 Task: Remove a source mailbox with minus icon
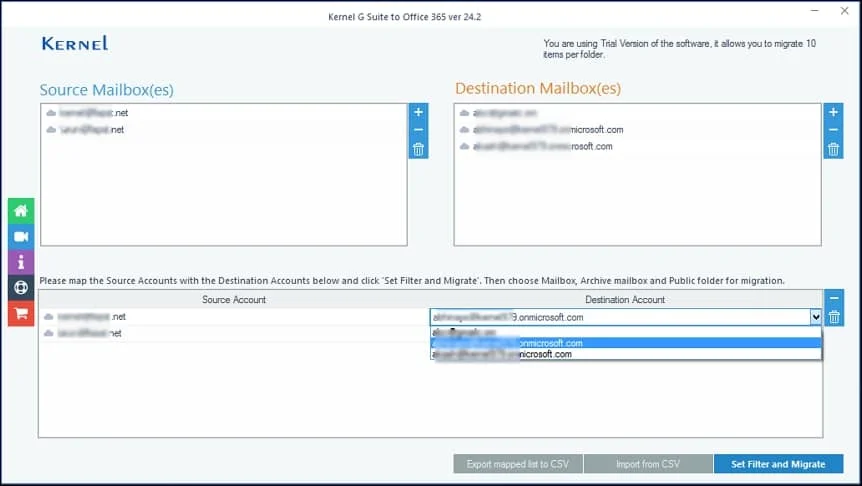point(418,130)
